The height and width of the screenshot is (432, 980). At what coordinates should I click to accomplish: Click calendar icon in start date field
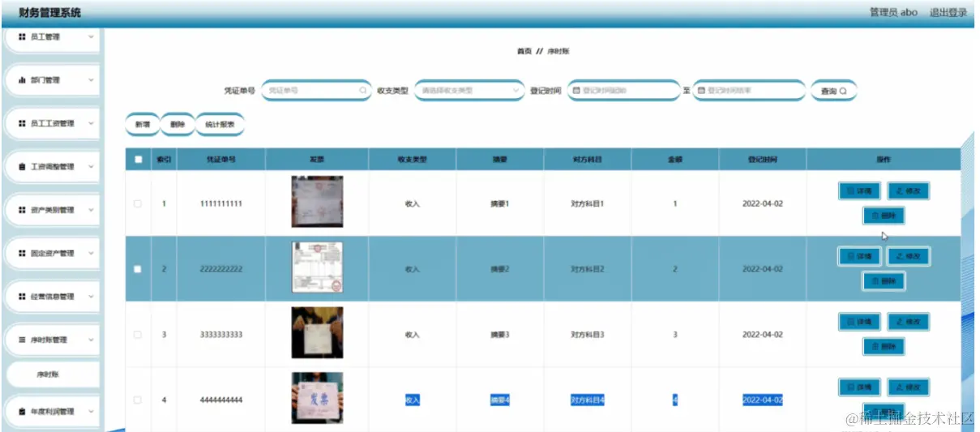(x=576, y=91)
